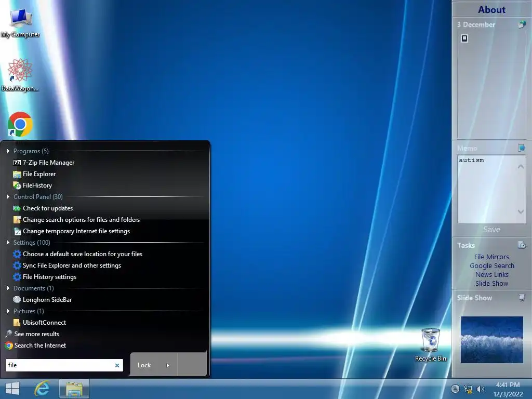Viewport: 532px width, 399px height.
Task: Save the memo in the sidebar
Action: click(x=491, y=230)
